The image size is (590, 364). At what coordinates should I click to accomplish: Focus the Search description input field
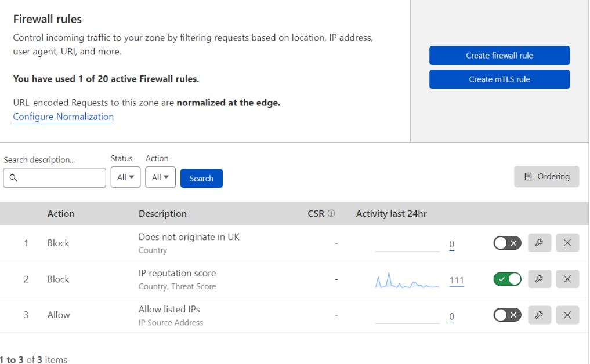pos(55,178)
